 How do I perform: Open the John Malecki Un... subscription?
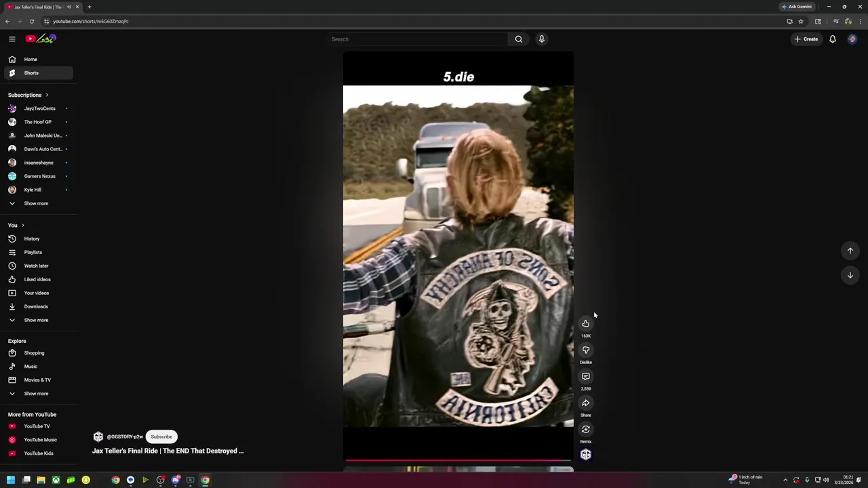38,136
